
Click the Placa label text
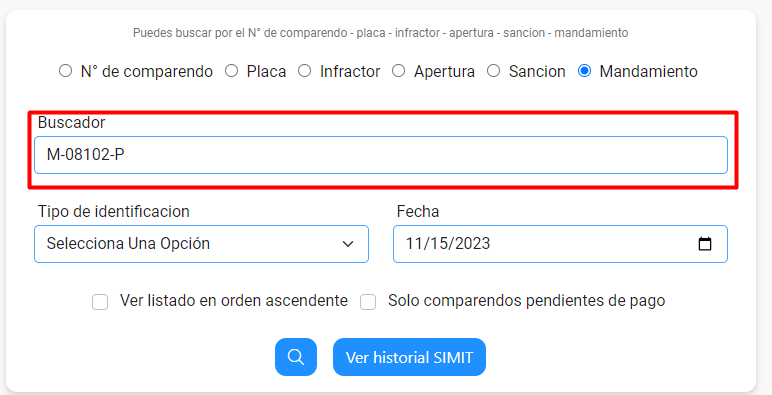point(266,71)
